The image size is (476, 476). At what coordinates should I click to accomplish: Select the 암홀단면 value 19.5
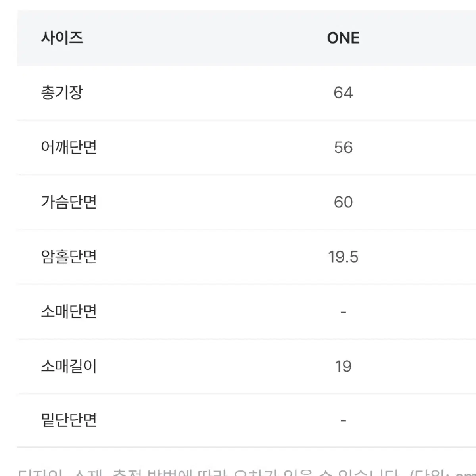[343, 257]
